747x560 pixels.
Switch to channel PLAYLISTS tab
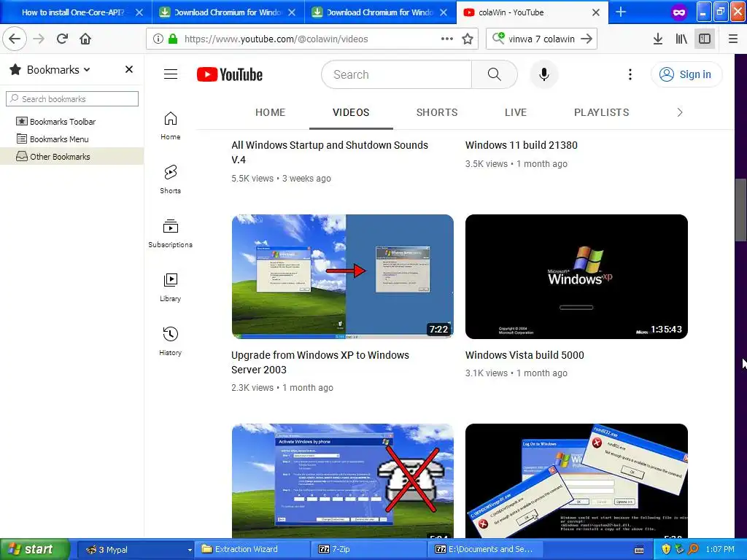click(x=601, y=112)
